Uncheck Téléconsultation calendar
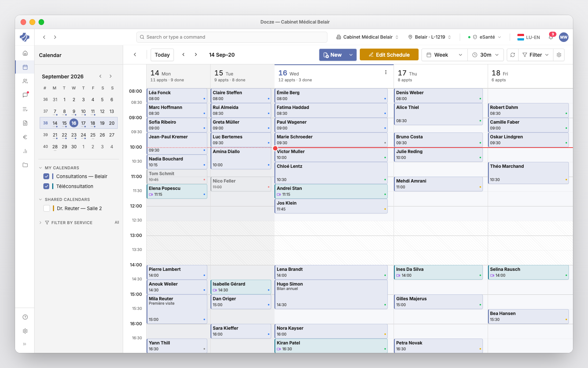The image size is (588, 368). 46,186
